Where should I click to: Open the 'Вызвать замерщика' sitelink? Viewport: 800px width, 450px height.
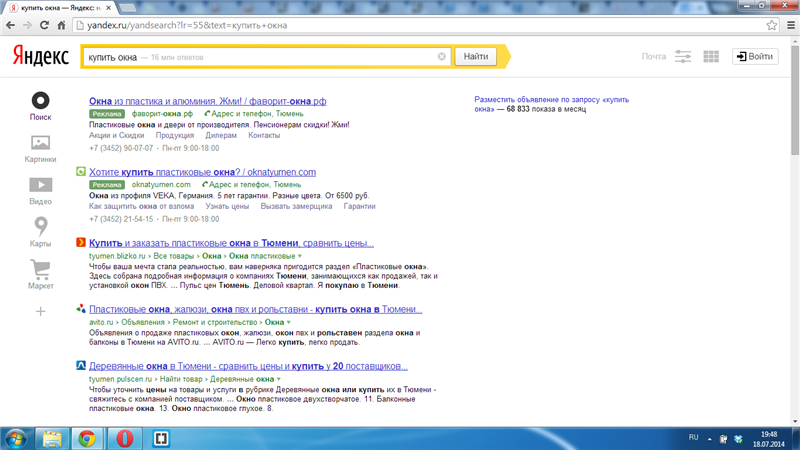[x=296, y=206]
